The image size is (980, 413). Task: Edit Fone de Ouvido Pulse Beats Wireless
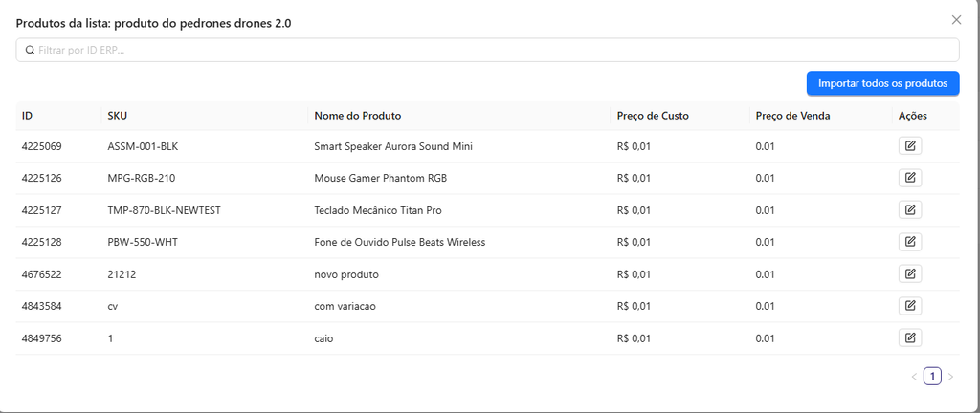pyautogui.click(x=910, y=242)
